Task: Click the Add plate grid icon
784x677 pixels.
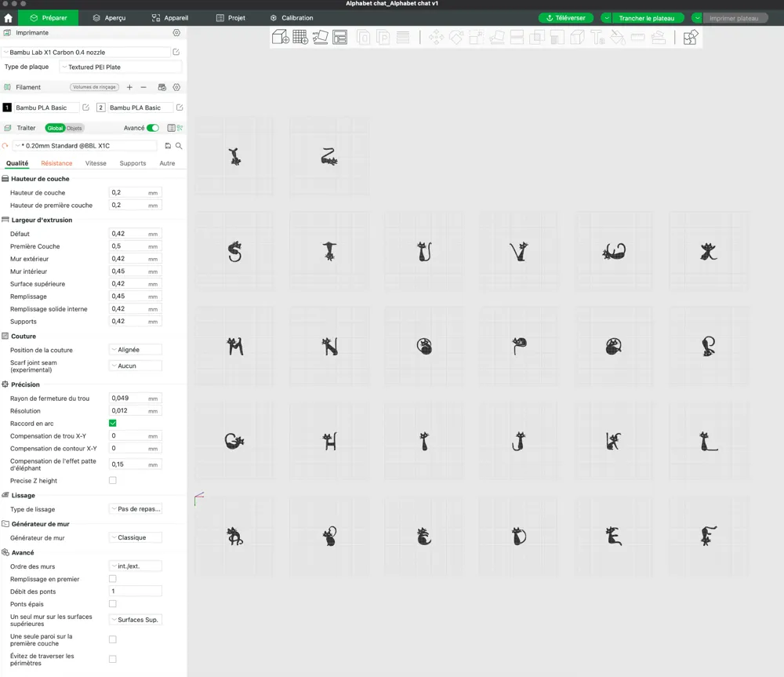Action: (300, 37)
